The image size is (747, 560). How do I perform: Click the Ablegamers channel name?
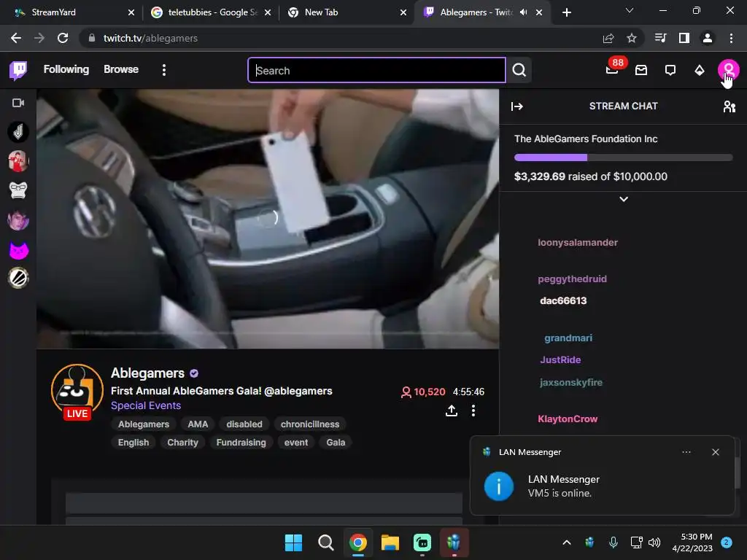147,373
